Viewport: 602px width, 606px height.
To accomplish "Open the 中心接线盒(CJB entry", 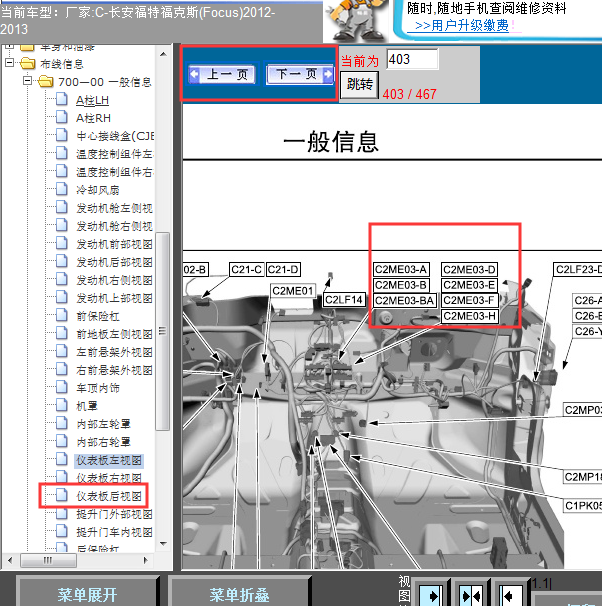I will (x=115, y=136).
